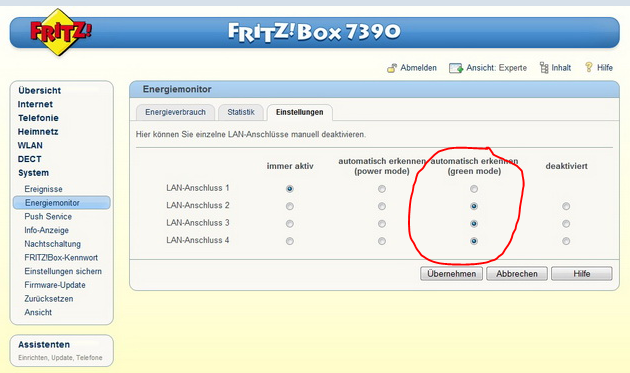The width and height of the screenshot is (630, 373).
Task: Cancel changes with the Abbrechen button
Action: (517, 274)
